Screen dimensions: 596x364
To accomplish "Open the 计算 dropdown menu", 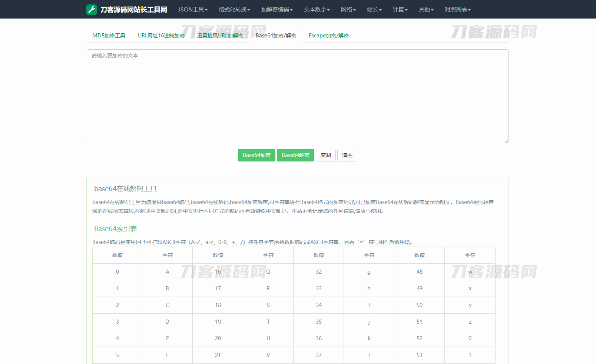I will point(400,10).
